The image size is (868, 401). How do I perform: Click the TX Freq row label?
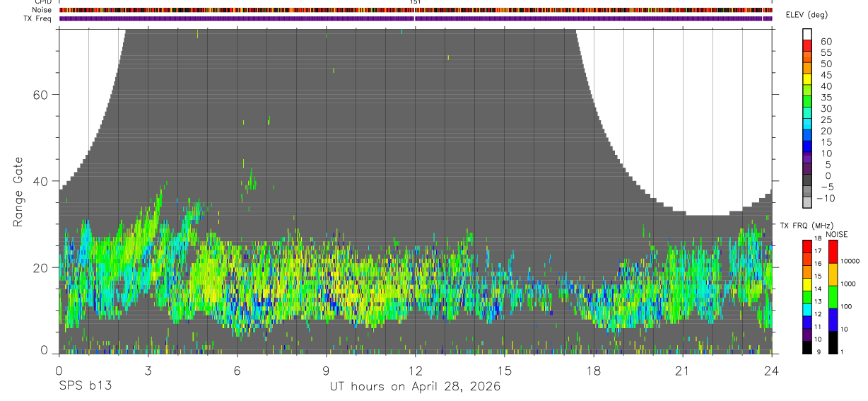click(37, 18)
